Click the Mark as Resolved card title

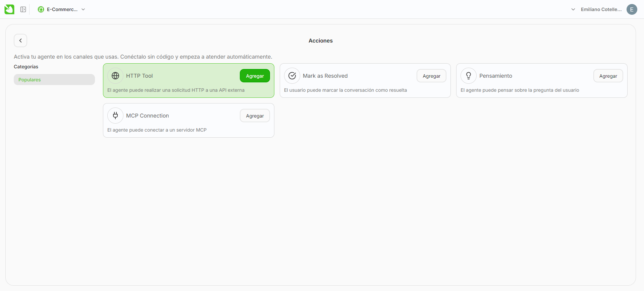[x=325, y=76]
